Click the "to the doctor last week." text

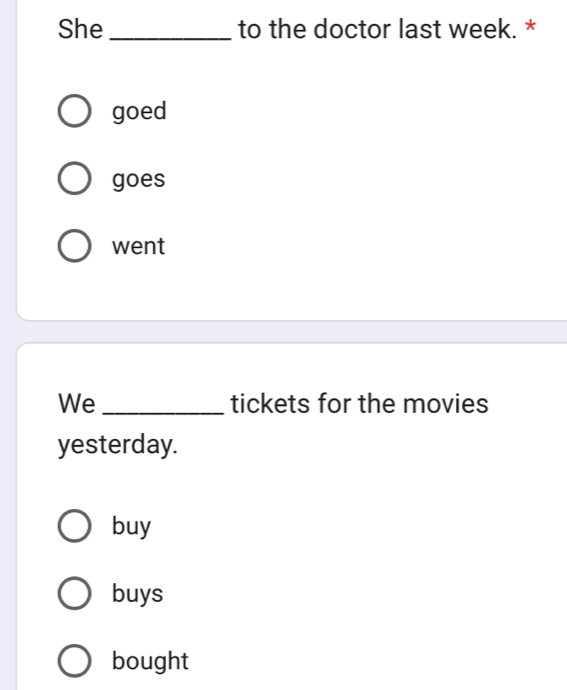[x=377, y=29]
